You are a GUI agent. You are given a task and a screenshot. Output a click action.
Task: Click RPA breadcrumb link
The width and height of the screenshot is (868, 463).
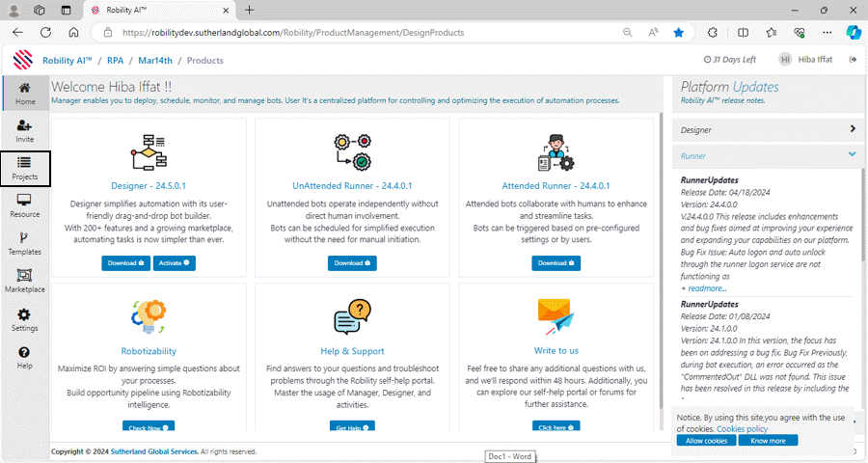tap(115, 61)
